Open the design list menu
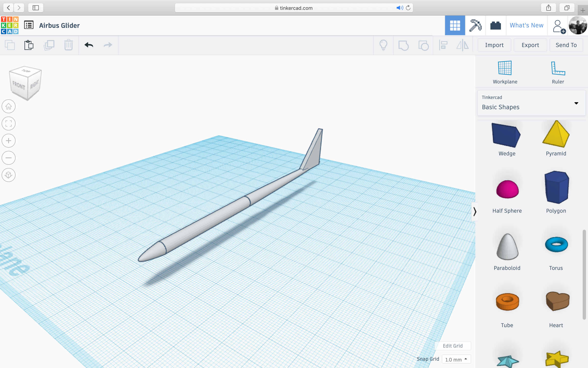This screenshot has width=588, height=368. point(29,25)
